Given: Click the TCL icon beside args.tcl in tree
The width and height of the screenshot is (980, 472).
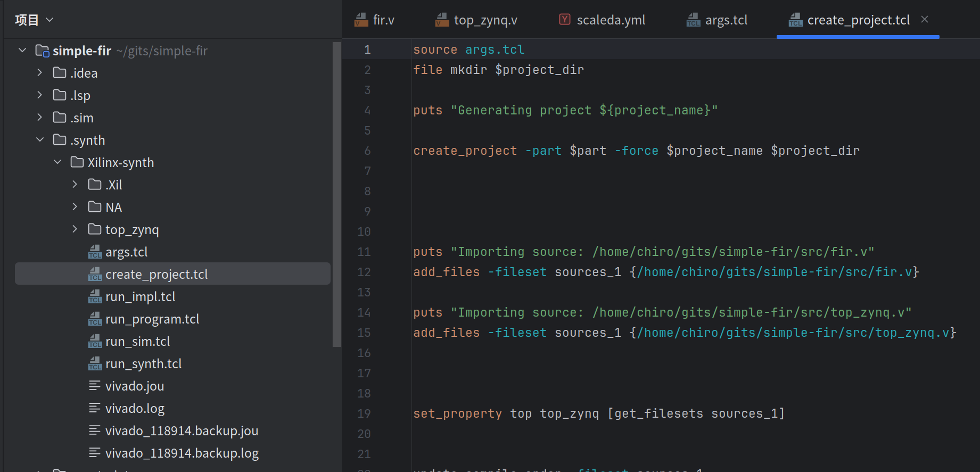Looking at the screenshot, I should [95, 252].
